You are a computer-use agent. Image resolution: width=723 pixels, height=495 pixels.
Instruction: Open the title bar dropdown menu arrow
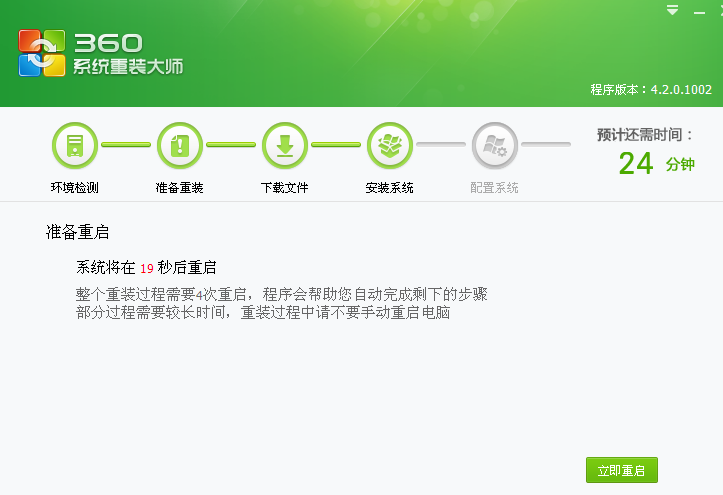[673, 11]
